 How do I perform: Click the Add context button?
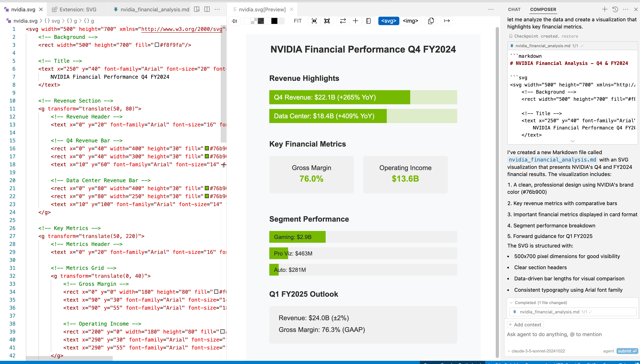click(x=525, y=325)
